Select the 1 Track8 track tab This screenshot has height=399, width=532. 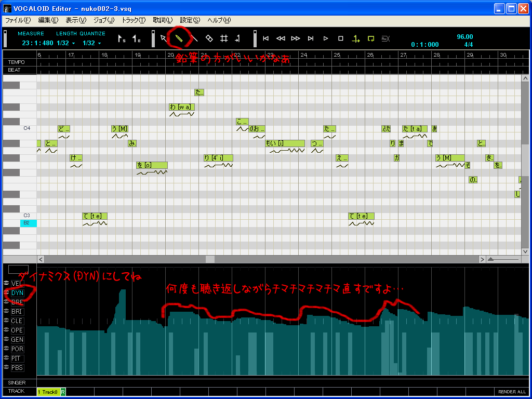pos(48,392)
